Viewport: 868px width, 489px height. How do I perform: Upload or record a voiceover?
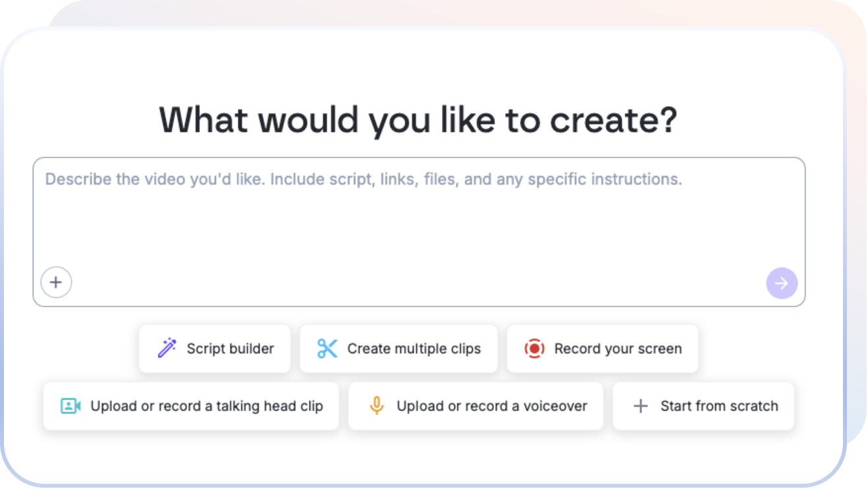click(x=475, y=406)
